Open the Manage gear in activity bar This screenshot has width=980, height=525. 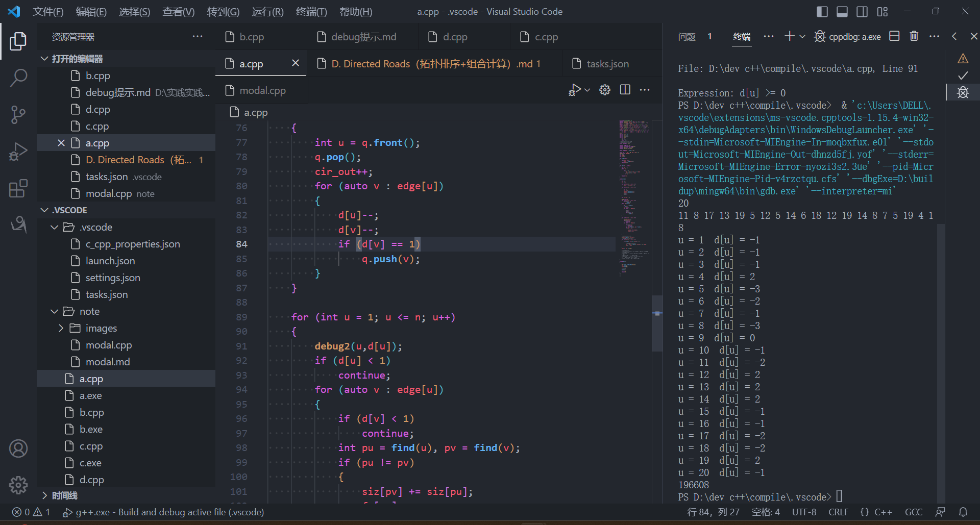click(x=18, y=485)
